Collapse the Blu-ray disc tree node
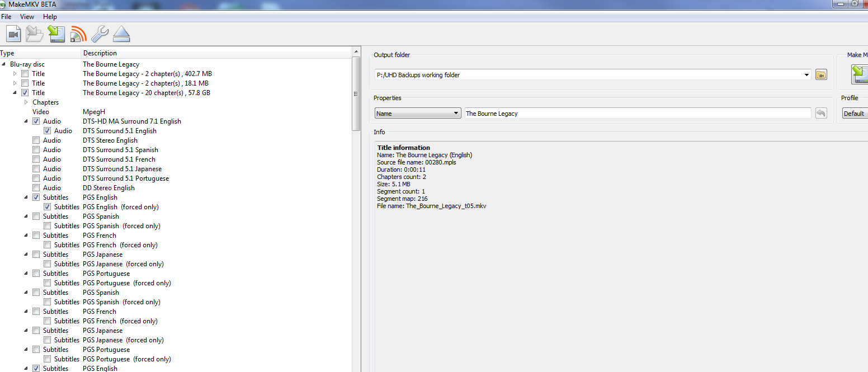The height and width of the screenshot is (372, 868). [4, 64]
